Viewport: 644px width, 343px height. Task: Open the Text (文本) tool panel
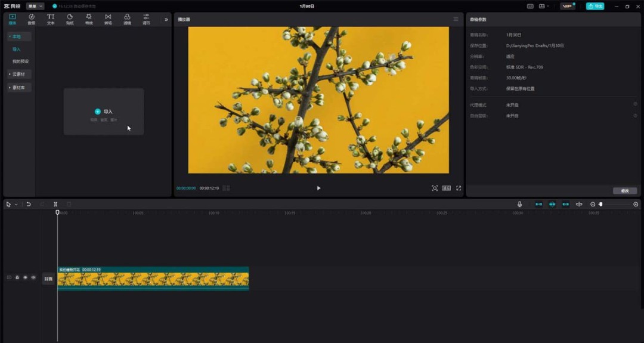pos(51,19)
